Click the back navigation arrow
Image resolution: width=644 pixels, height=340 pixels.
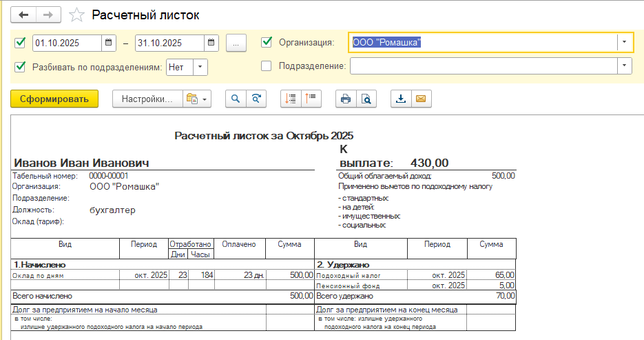click(x=24, y=14)
